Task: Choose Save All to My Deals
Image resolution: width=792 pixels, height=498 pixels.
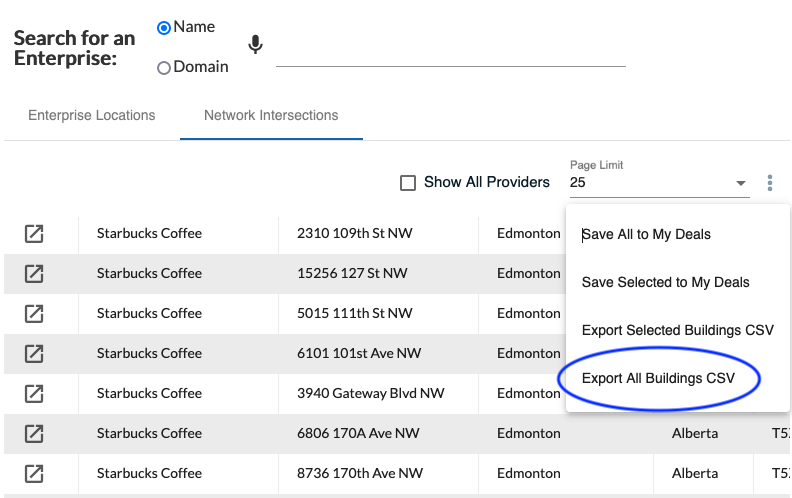Action: (x=646, y=234)
